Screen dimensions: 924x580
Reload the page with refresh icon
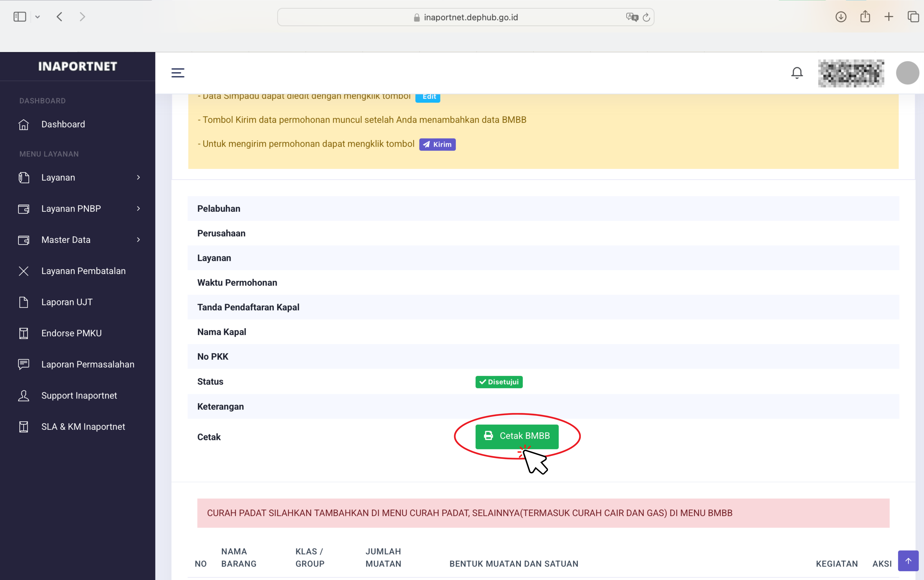point(646,17)
